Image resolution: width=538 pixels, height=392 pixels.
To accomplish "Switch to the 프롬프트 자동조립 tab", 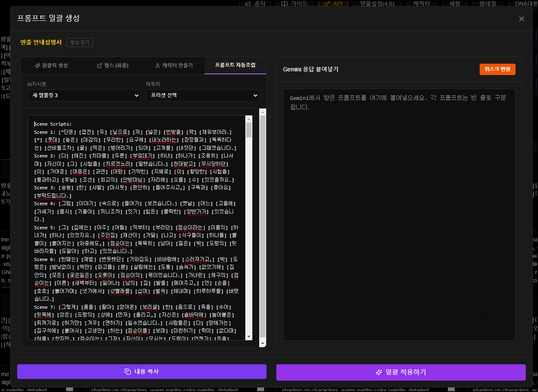I will tap(235, 65).
